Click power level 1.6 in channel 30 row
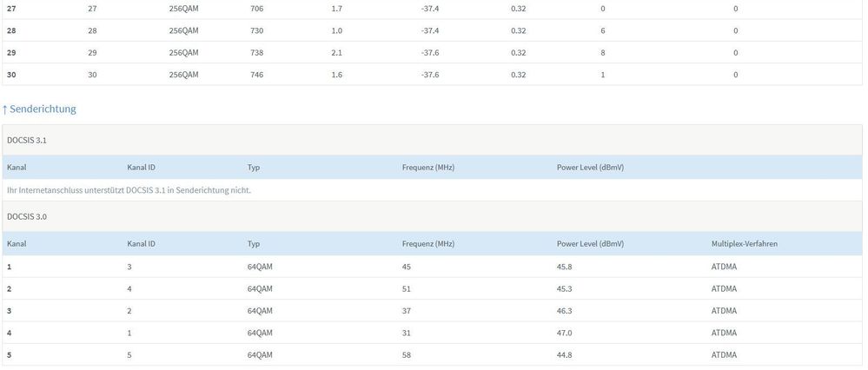Viewport: 868px width, 370px height. point(336,75)
